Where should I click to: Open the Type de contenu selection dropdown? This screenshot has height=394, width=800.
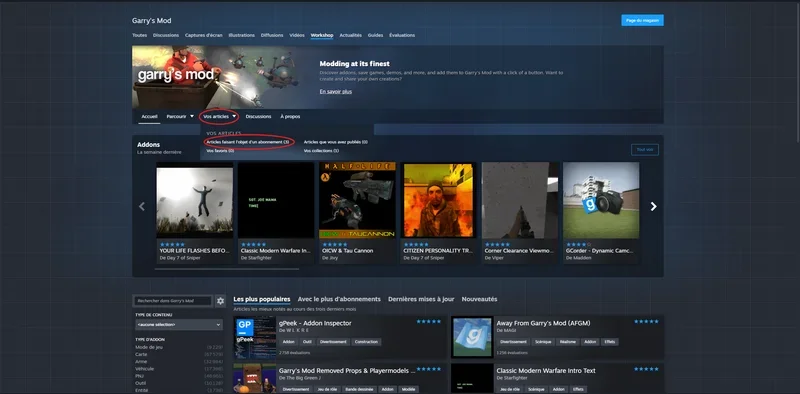(179, 325)
